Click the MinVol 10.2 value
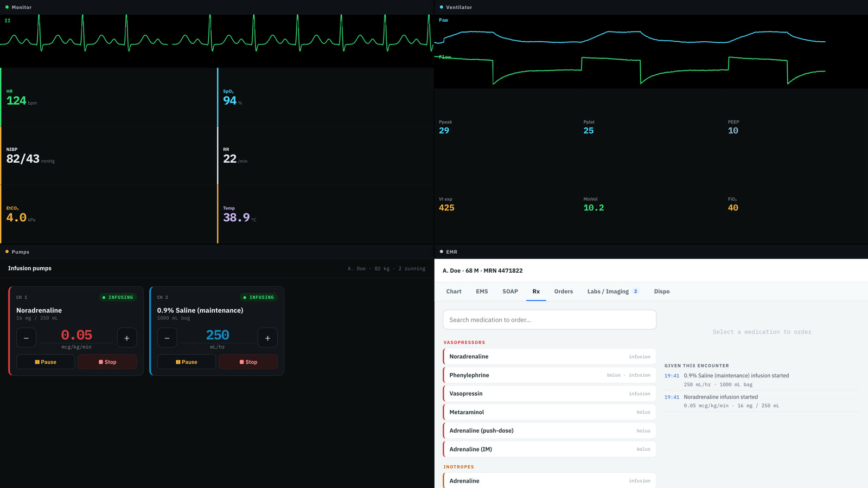868x488 pixels. pos(593,208)
